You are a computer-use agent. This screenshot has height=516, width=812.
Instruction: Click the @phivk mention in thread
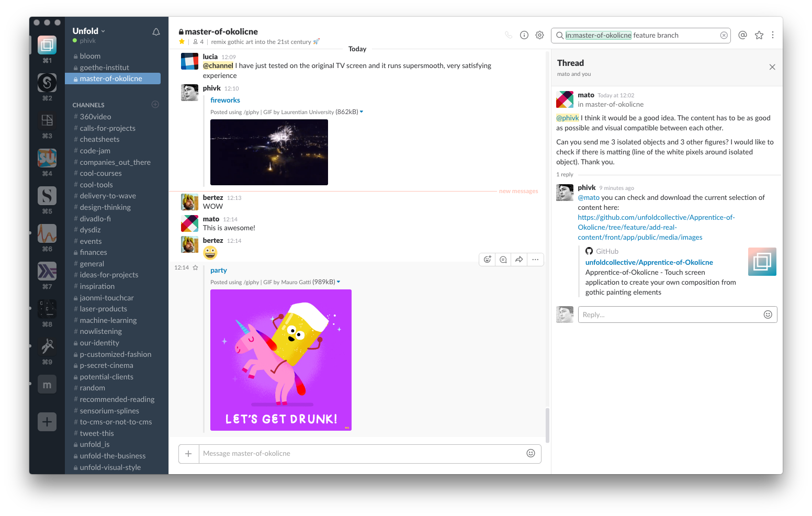(567, 118)
